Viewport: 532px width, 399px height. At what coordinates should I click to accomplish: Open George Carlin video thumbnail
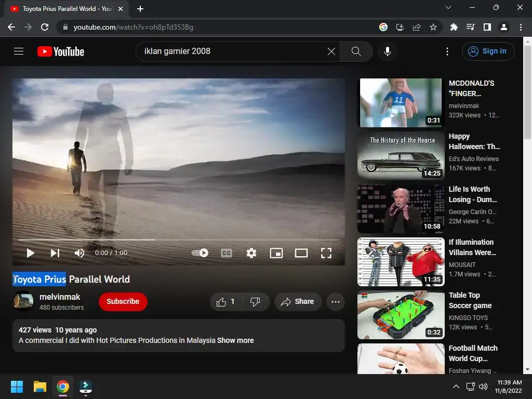pyautogui.click(x=401, y=209)
